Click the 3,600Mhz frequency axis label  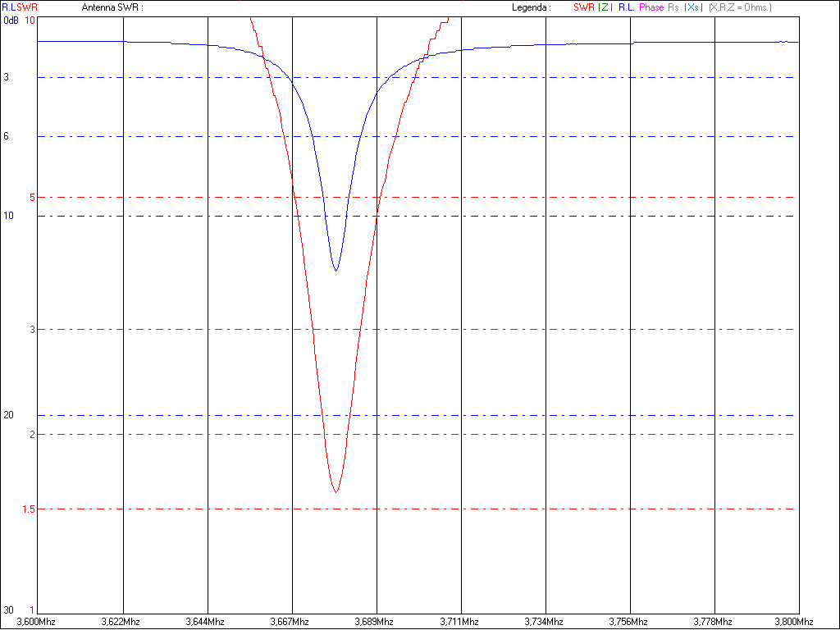tap(38, 622)
